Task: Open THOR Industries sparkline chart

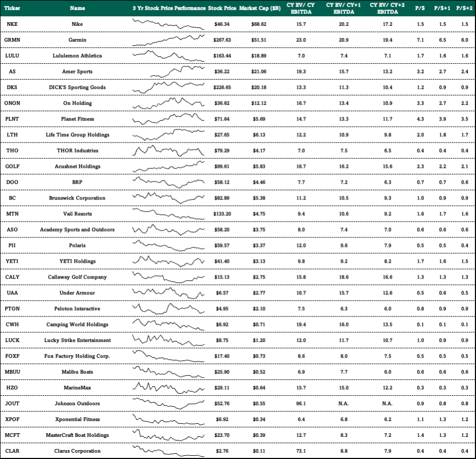Action: (168, 150)
